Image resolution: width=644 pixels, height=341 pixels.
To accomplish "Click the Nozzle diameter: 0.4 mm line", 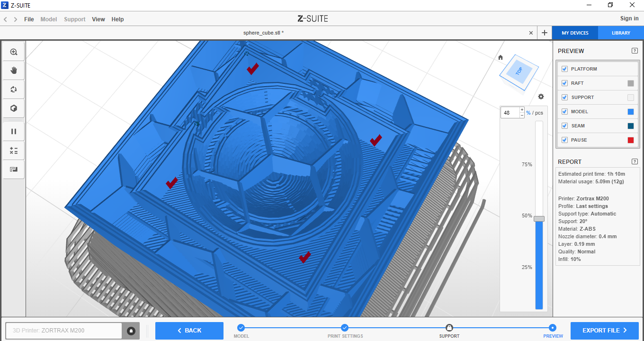I will (x=586, y=236).
